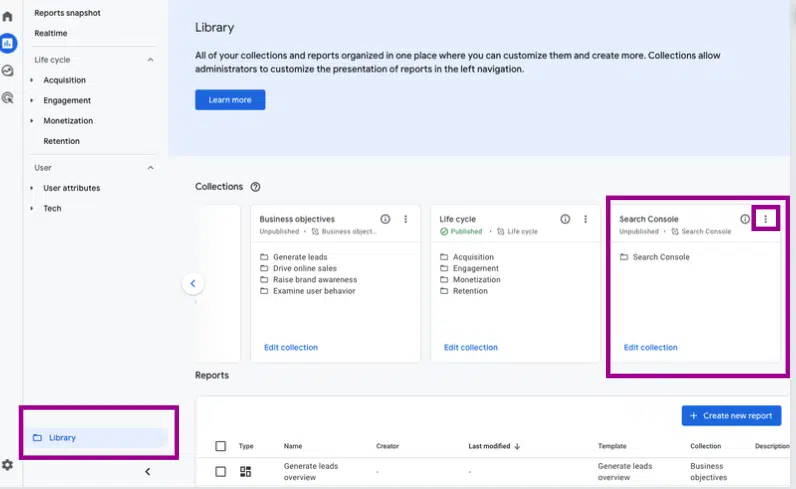Collapse the User section

(x=150, y=168)
